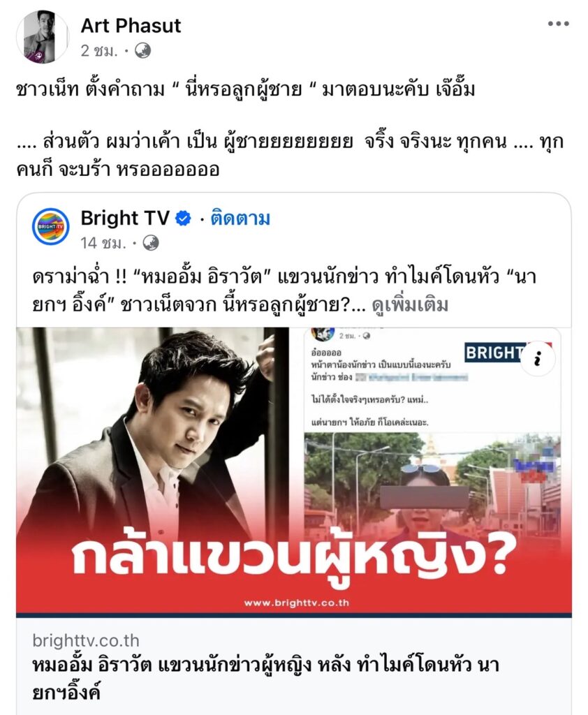Screen dimensions: 588x715
Task: Open the three-dot post options menu
Action: 559,24
